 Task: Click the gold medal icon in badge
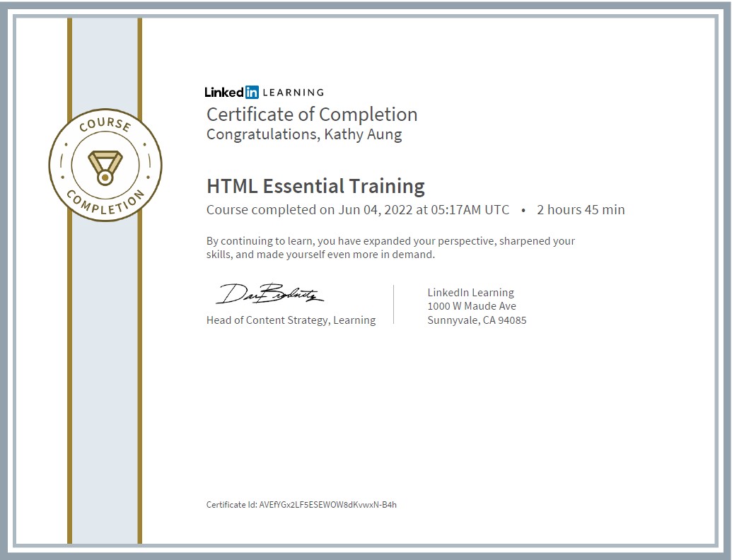coord(105,165)
